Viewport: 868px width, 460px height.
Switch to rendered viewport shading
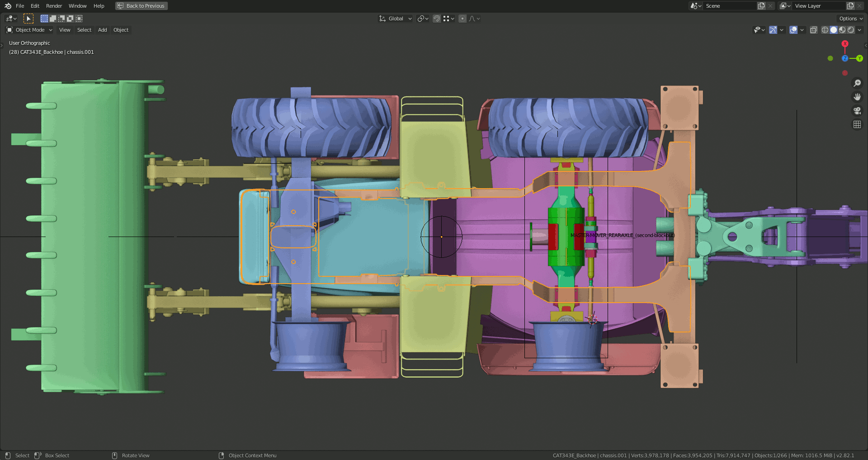point(851,30)
